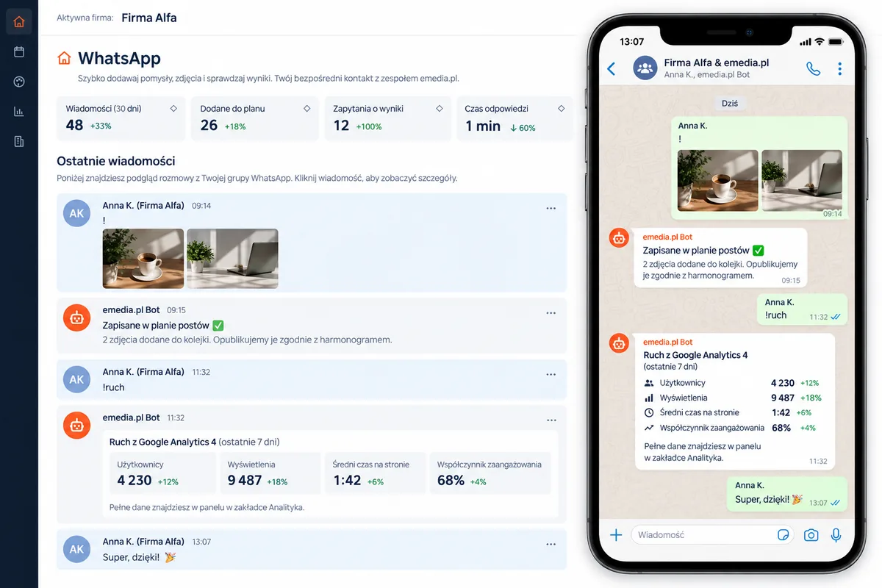
Task: Tap the sticker icon in message field
Action: (784, 535)
